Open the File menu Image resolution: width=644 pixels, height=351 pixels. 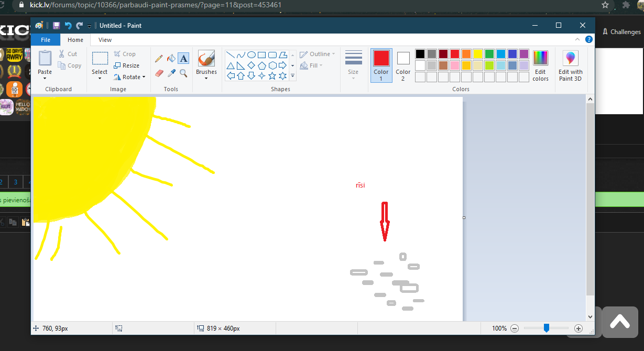46,40
